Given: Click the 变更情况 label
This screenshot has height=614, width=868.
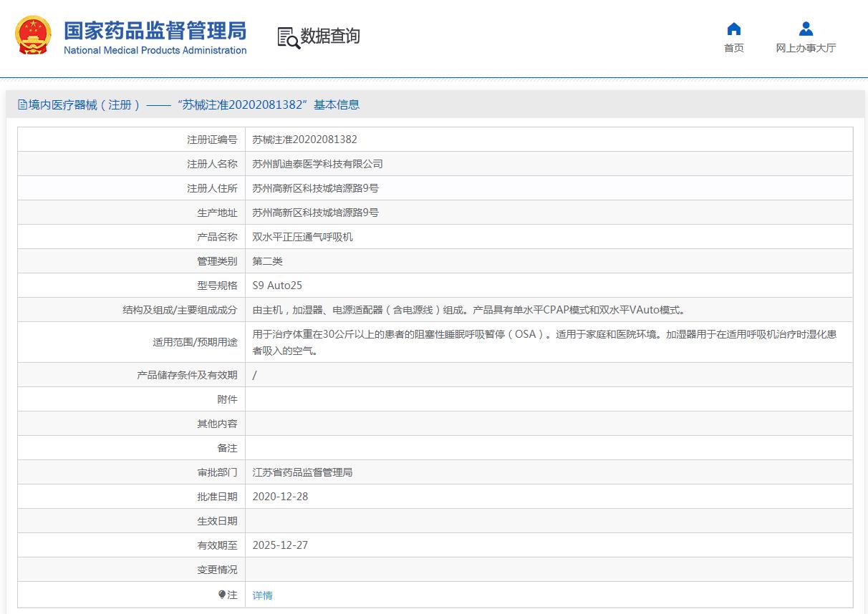Looking at the screenshot, I should tap(217, 570).
